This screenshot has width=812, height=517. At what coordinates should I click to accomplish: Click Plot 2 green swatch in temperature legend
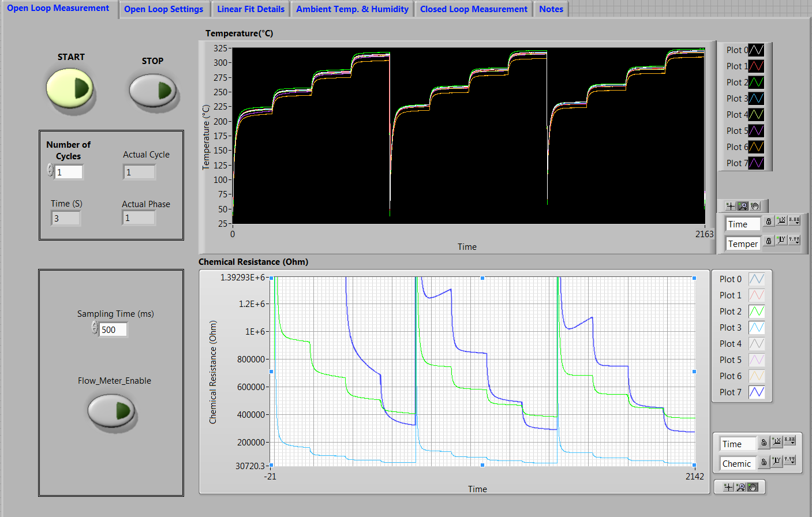click(756, 83)
